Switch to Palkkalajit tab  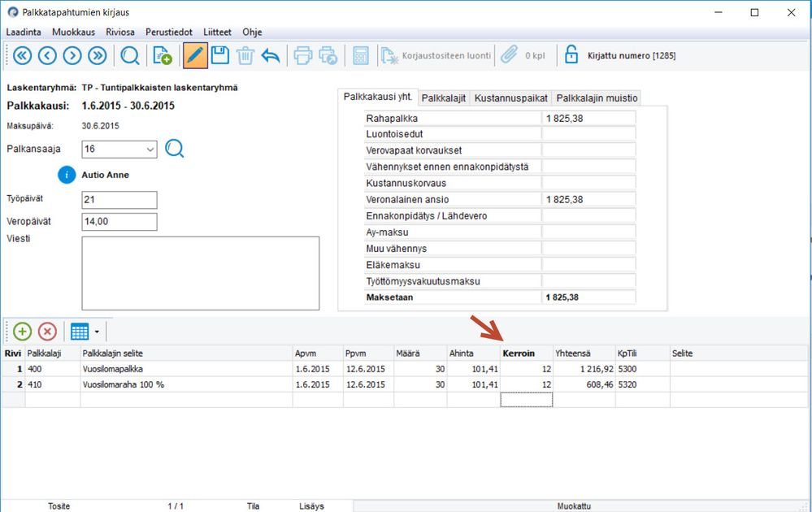pos(443,98)
